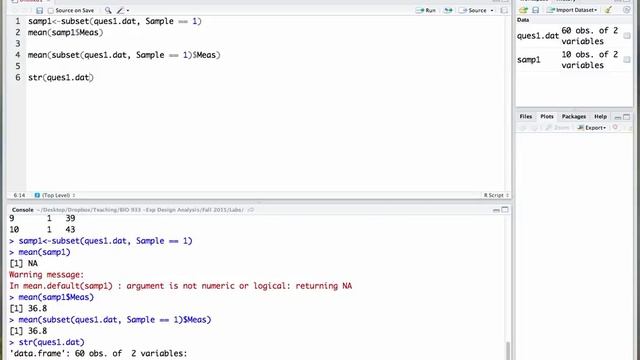
Task: Open the Source button dropdown arrow
Action: [492, 10]
